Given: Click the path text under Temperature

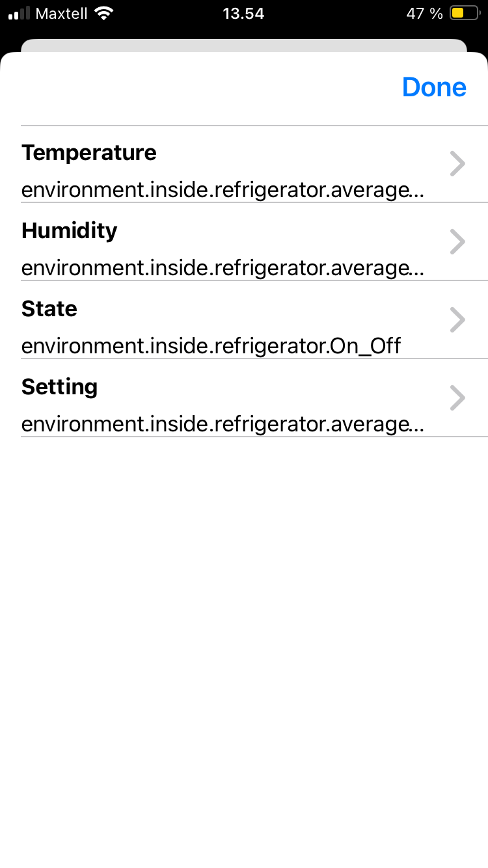Looking at the screenshot, I should point(223,190).
